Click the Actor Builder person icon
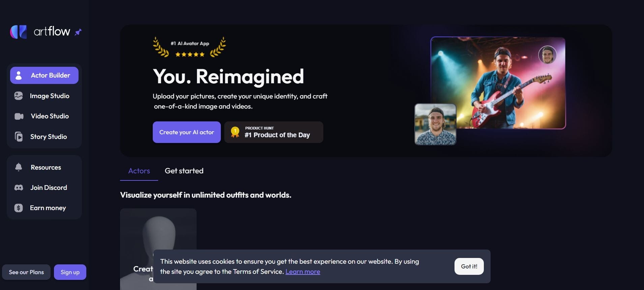Viewport: 644px width, 290px height. pos(19,75)
